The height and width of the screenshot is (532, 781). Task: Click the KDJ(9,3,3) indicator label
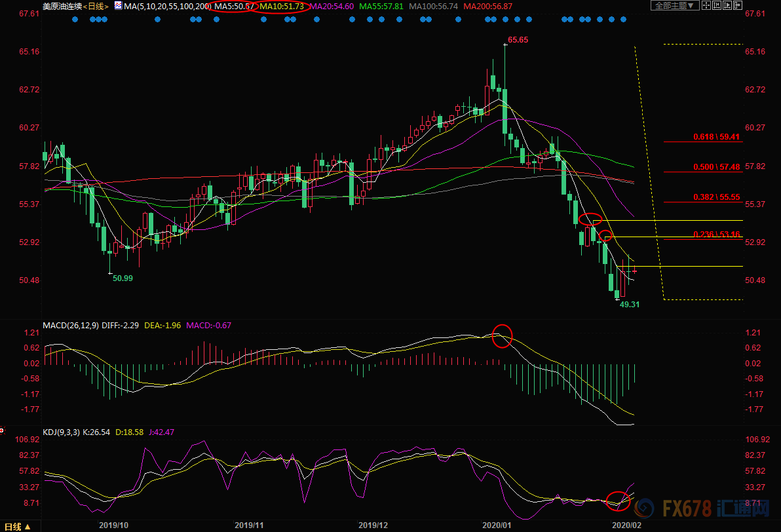[x=63, y=432]
